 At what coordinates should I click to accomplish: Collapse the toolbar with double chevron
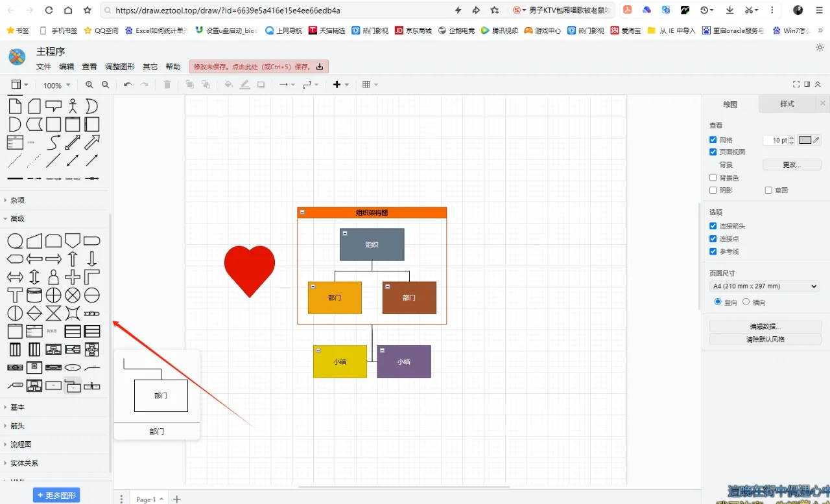click(x=818, y=84)
